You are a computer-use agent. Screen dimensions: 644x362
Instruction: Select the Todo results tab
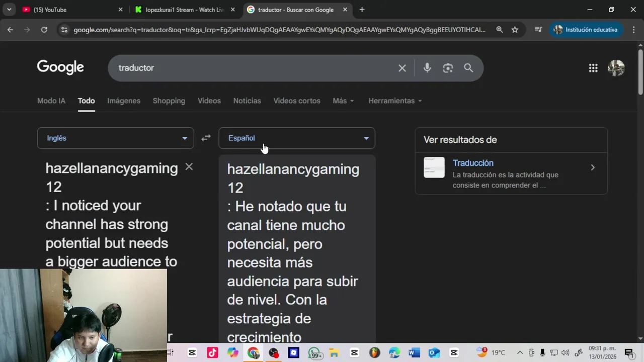86,101
